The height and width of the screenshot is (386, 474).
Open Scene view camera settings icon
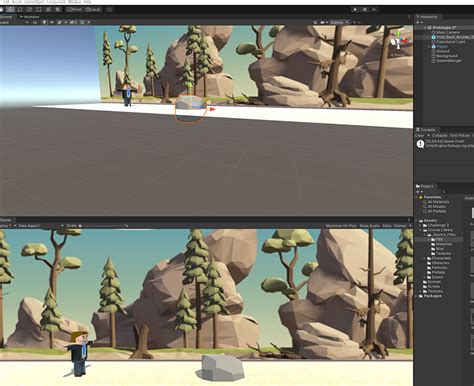click(x=323, y=22)
